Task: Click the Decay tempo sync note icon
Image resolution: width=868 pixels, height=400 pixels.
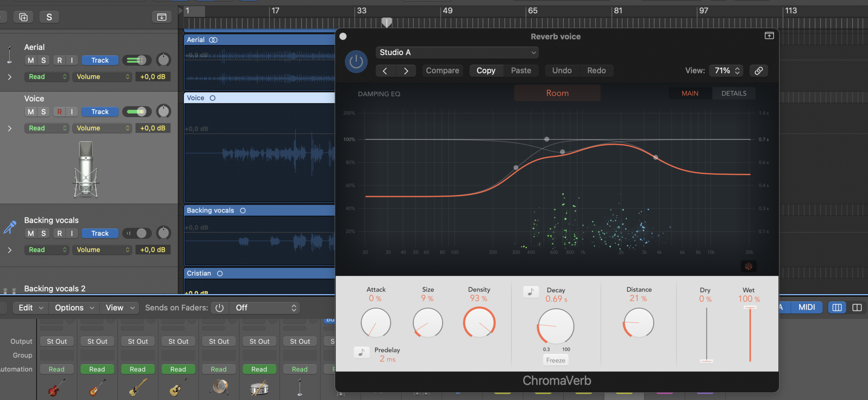Action: point(531,292)
